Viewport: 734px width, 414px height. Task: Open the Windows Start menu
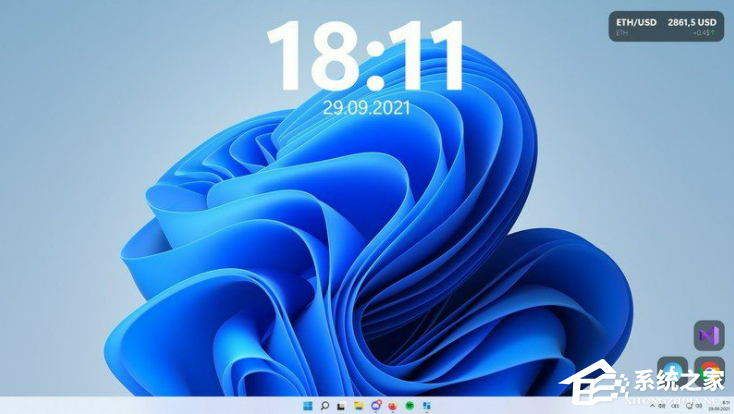[x=308, y=406]
